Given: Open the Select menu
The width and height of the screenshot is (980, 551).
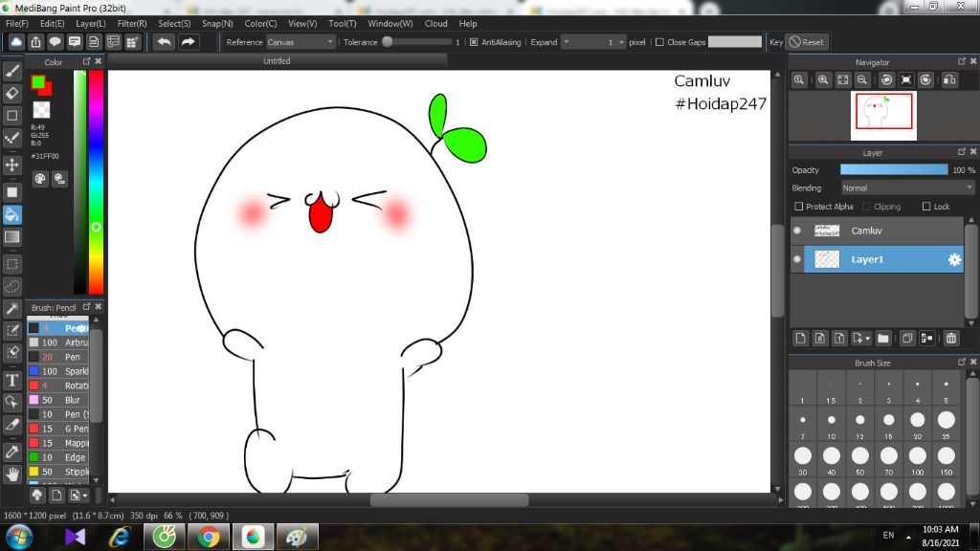Looking at the screenshot, I should 174,24.
